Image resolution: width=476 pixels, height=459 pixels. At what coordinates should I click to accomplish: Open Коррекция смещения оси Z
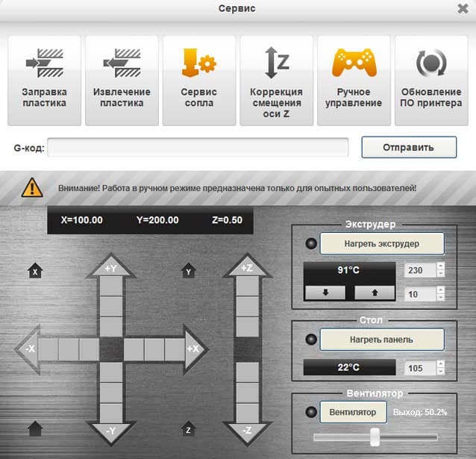[277, 81]
